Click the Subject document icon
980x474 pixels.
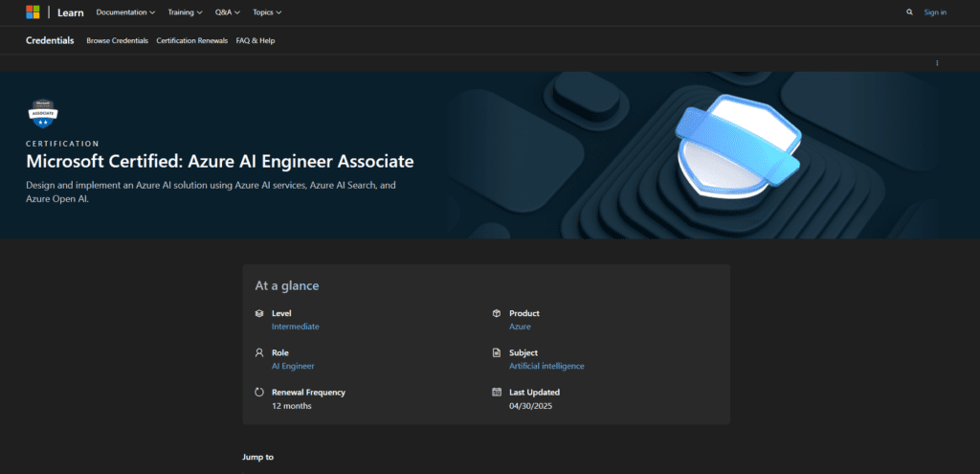(497, 352)
